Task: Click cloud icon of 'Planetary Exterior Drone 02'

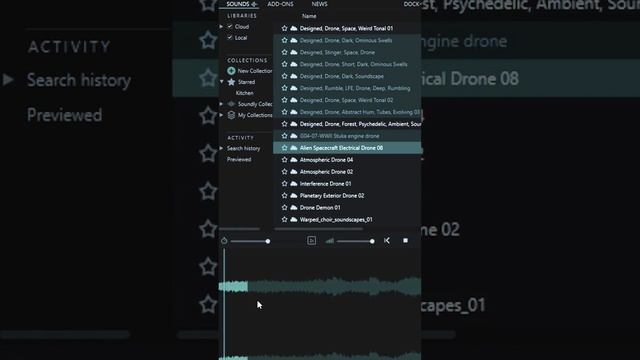Action: coord(293,196)
